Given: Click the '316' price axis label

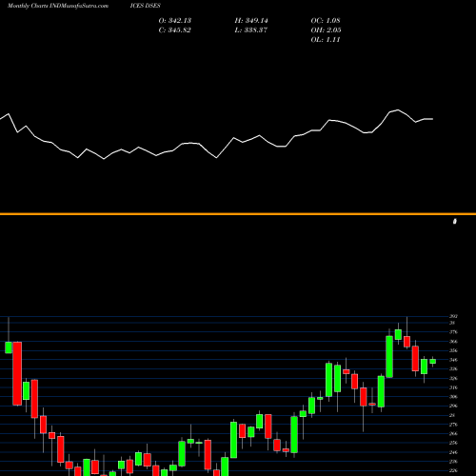Looking at the screenshot, I should click(453, 387).
